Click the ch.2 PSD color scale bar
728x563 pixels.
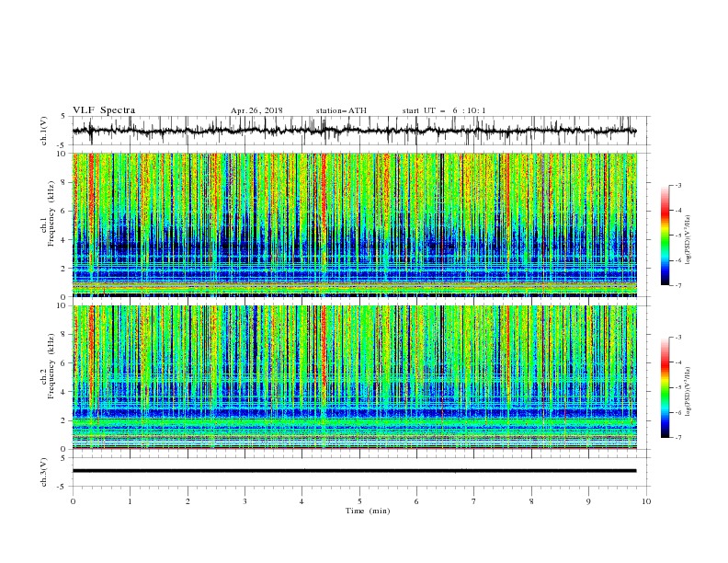[665, 387]
